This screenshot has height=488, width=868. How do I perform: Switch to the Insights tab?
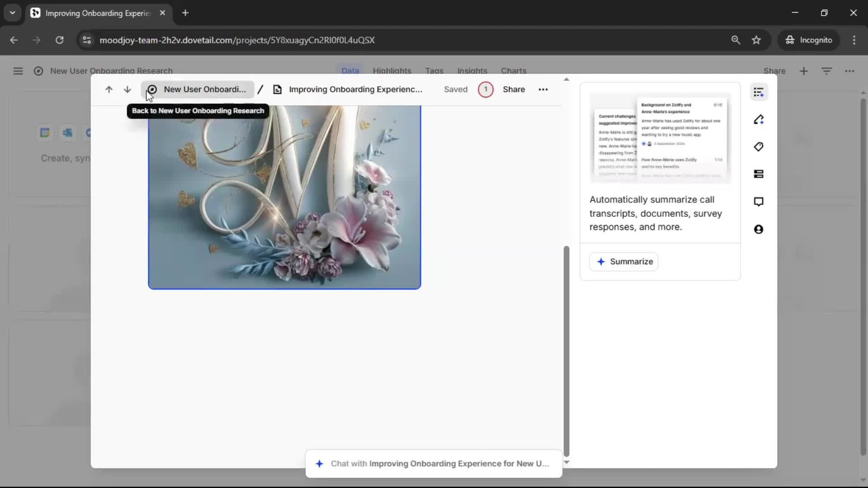[x=472, y=71]
